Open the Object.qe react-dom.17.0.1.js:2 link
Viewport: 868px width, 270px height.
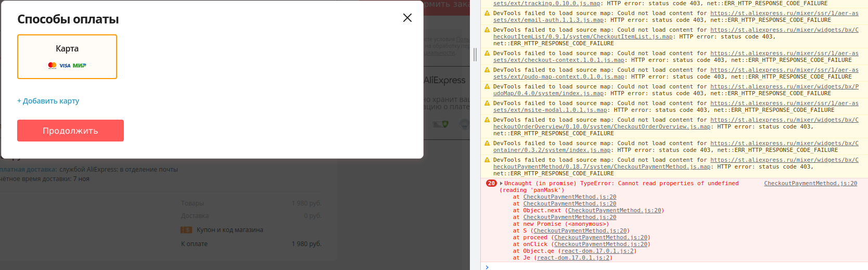pyautogui.click(x=597, y=251)
